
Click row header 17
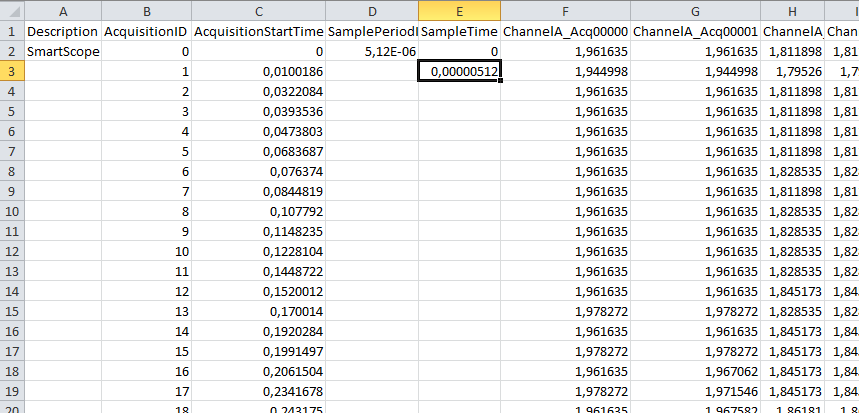[11, 351]
